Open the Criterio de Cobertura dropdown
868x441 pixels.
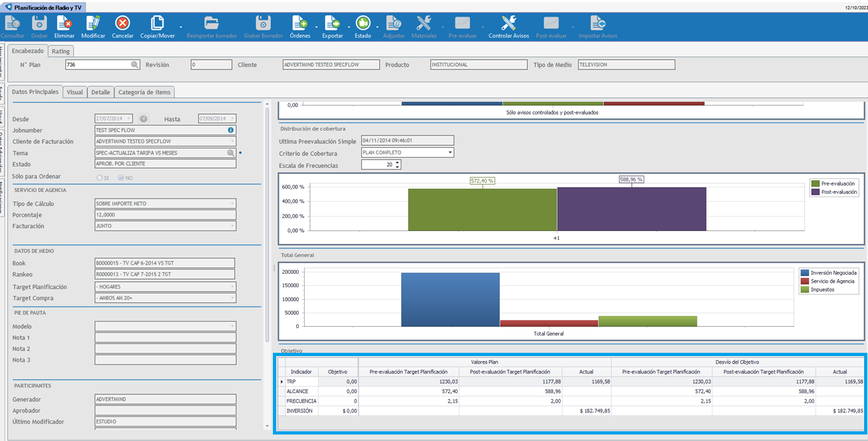[450, 152]
